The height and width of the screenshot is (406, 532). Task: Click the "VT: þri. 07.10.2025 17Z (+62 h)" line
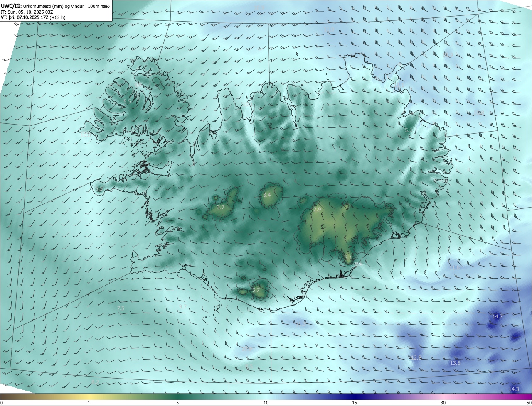coord(33,17)
